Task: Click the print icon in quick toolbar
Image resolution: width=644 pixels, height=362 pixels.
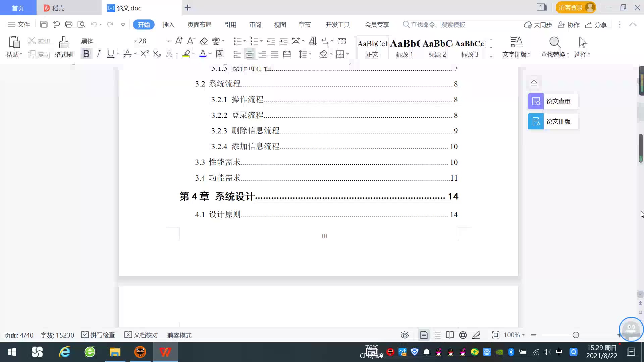Action: click(x=69, y=24)
